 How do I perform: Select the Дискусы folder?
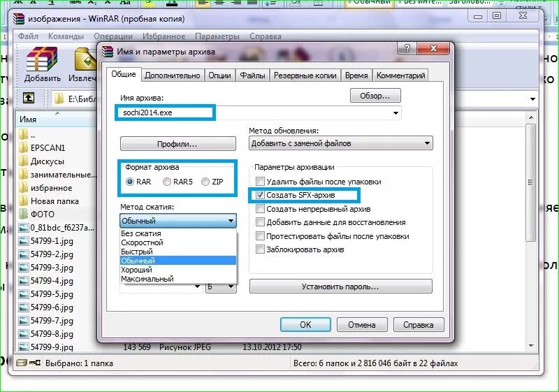click(42, 161)
